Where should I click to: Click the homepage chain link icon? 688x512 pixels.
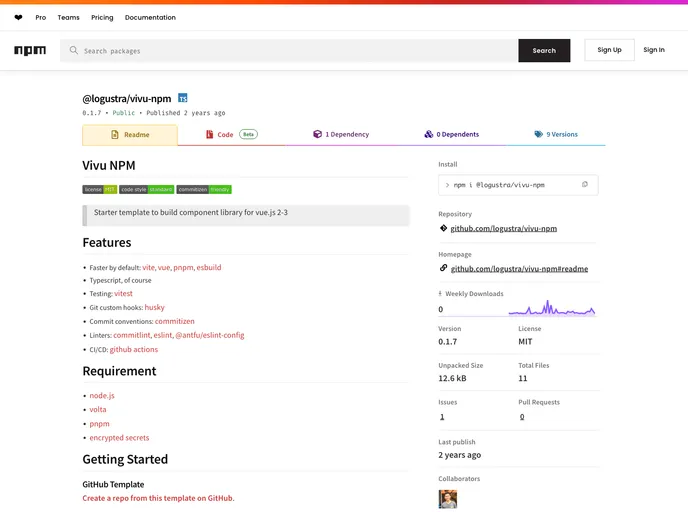point(443,268)
